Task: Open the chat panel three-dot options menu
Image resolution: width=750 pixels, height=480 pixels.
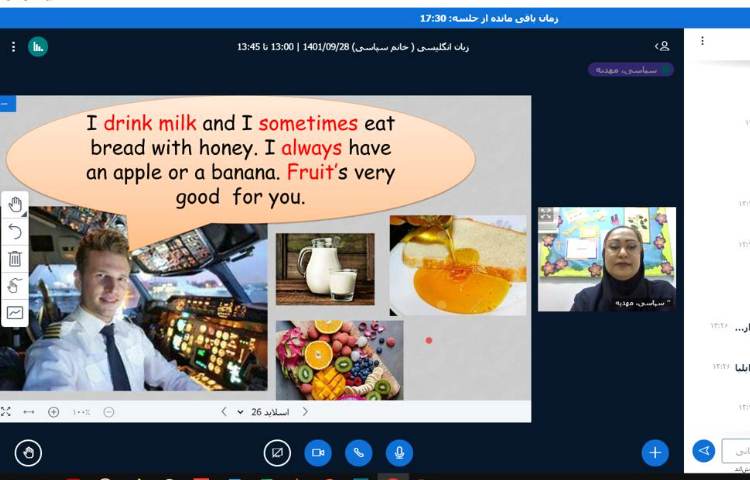Action: click(x=702, y=41)
